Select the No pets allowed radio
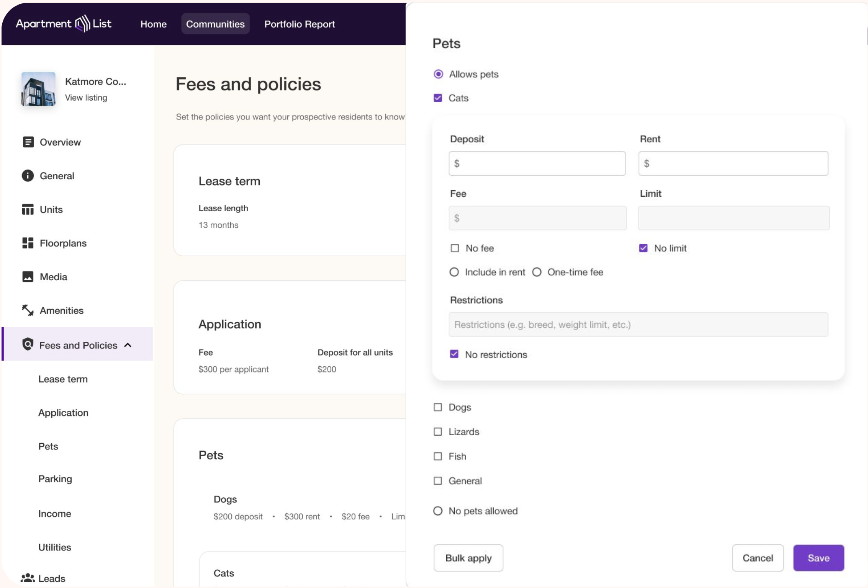The image size is (868, 588). click(x=438, y=511)
